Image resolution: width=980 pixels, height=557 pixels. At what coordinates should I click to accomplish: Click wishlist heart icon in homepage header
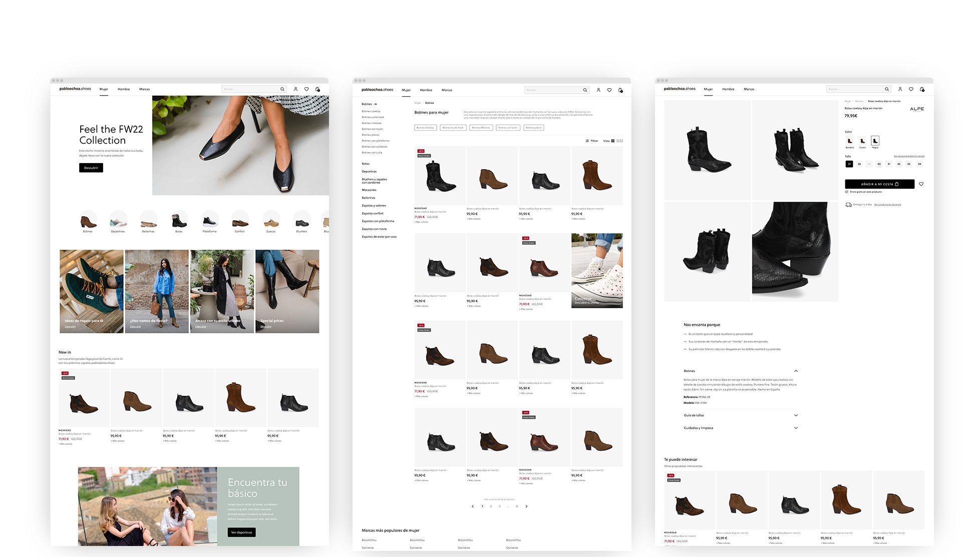(306, 89)
